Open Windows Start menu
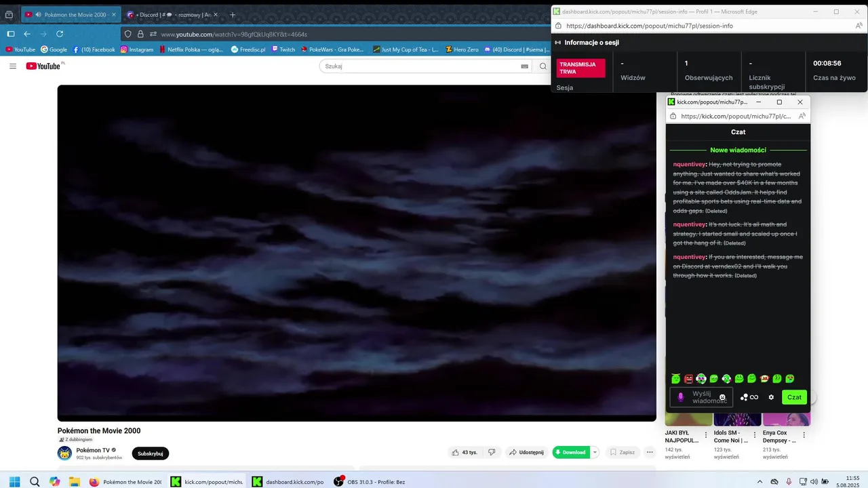Screen dimensions: 868x488 tap(14, 482)
